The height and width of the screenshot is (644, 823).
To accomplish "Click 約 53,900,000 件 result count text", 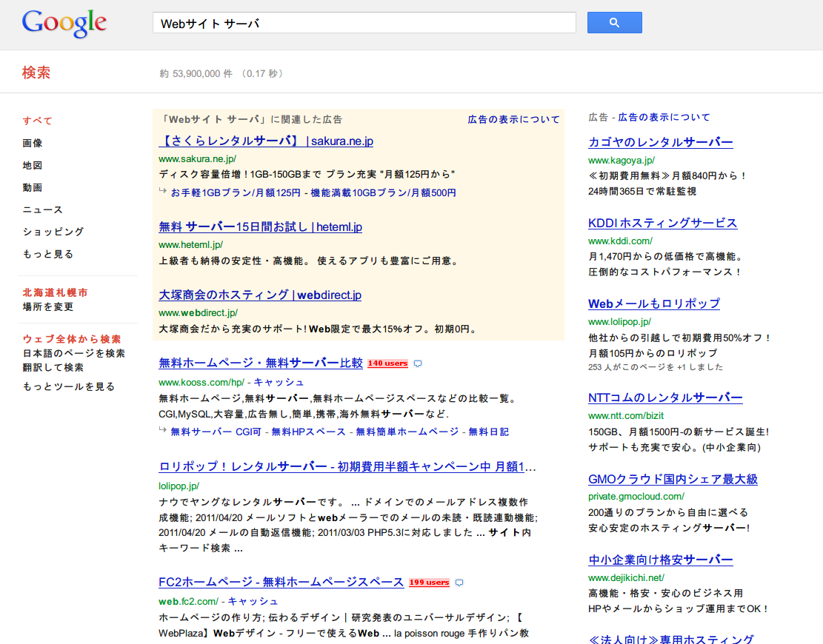I will (196, 74).
